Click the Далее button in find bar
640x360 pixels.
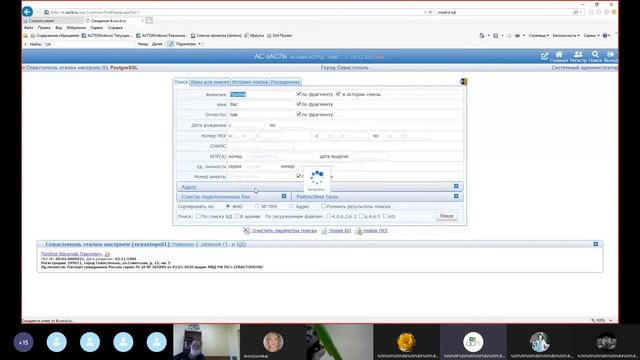click(157, 44)
